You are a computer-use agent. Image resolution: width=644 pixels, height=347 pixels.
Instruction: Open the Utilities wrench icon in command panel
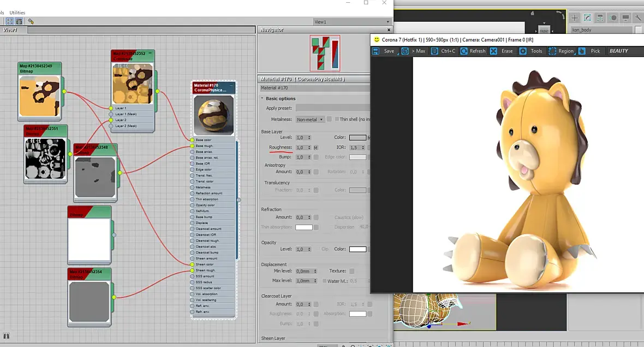(x=638, y=17)
